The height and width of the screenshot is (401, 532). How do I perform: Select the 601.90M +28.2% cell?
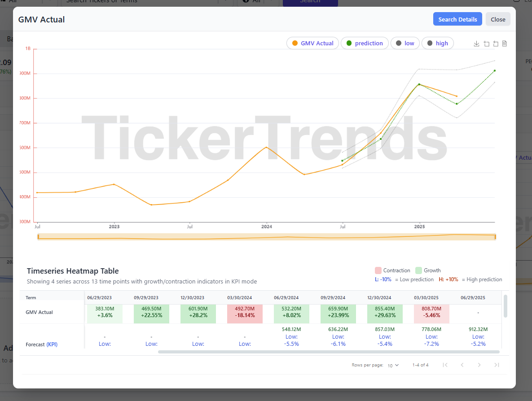click(x=198, y=314)
